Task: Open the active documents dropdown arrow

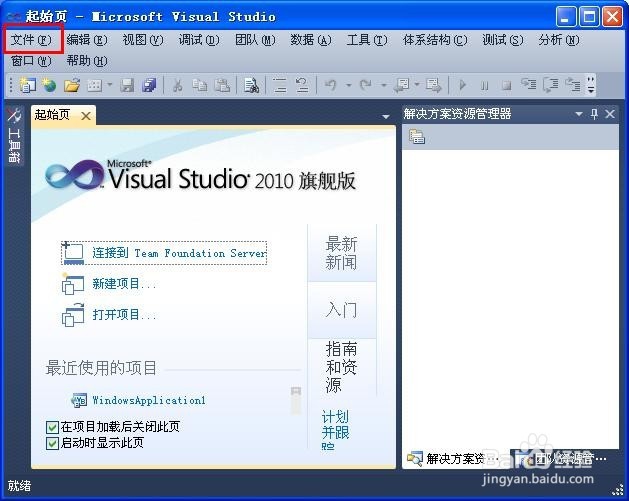Action: 386,117
